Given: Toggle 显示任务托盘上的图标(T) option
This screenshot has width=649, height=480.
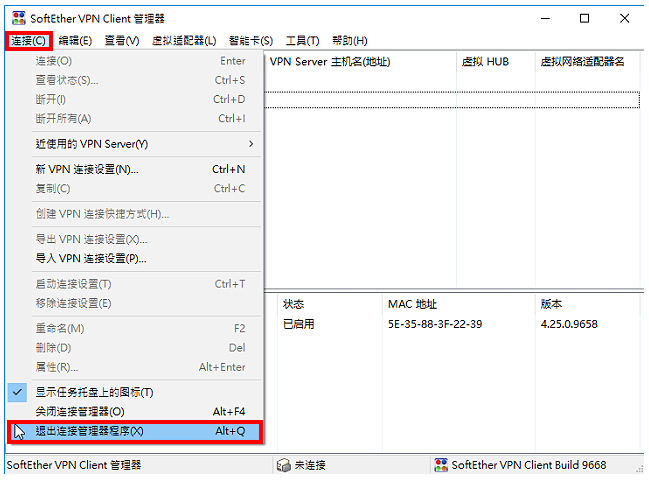Looking at the screenshot, I should coord(135,392).
